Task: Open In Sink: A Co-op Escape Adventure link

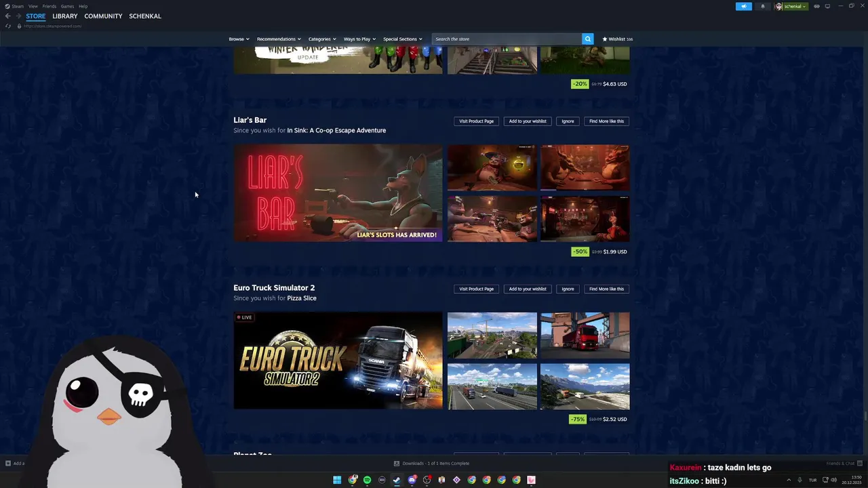Action: [x=336, y=130]
